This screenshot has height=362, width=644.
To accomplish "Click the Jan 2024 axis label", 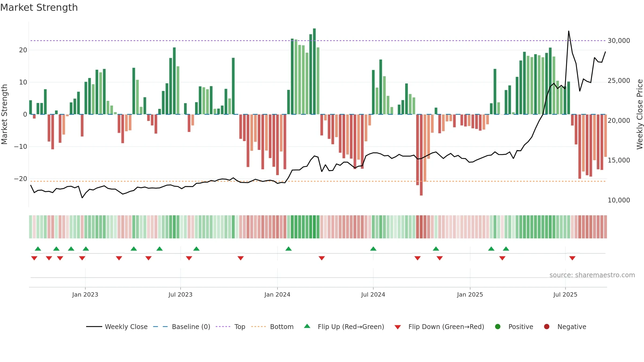I will coord(277,294).
